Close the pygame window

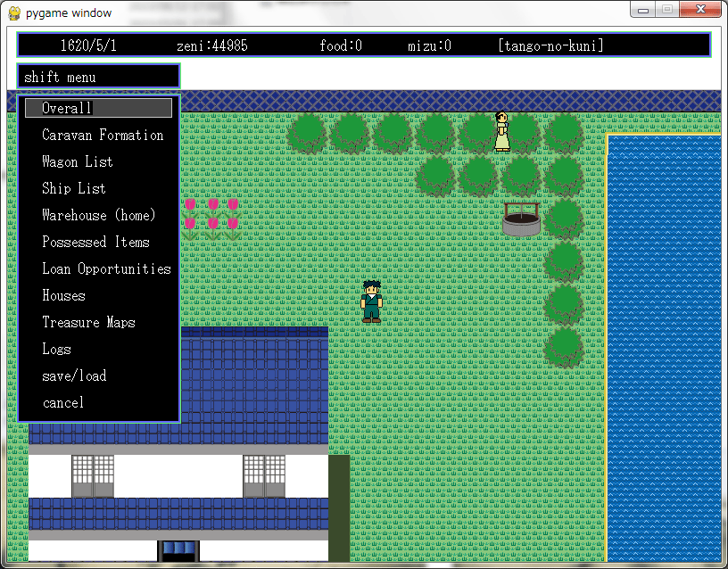pyautogui.click(x=700, y=10)
